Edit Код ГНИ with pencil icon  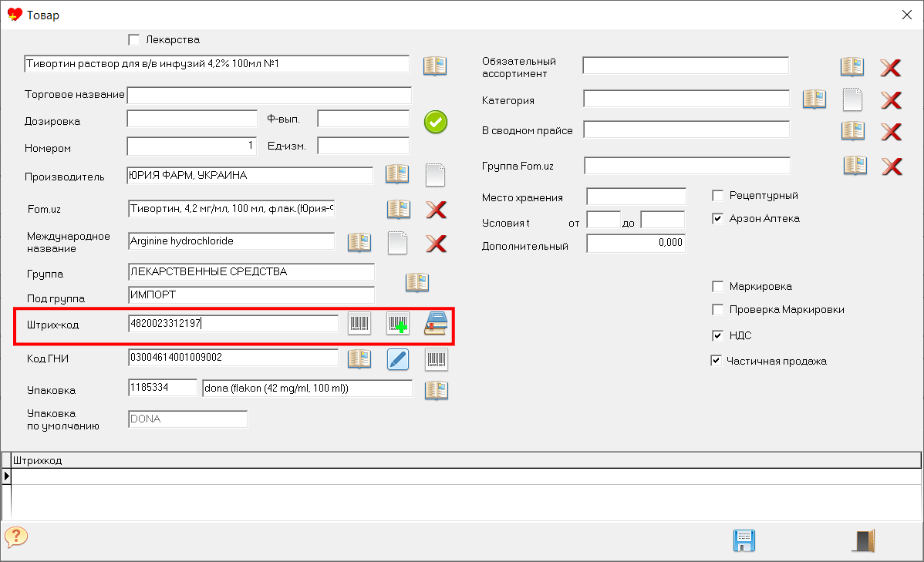click(398, 359)
